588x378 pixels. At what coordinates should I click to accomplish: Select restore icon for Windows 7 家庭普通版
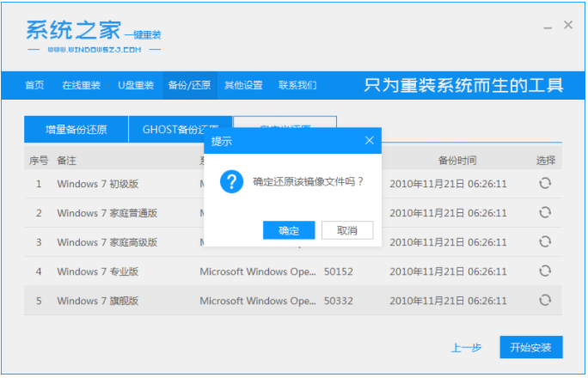(x=545, y=212)
